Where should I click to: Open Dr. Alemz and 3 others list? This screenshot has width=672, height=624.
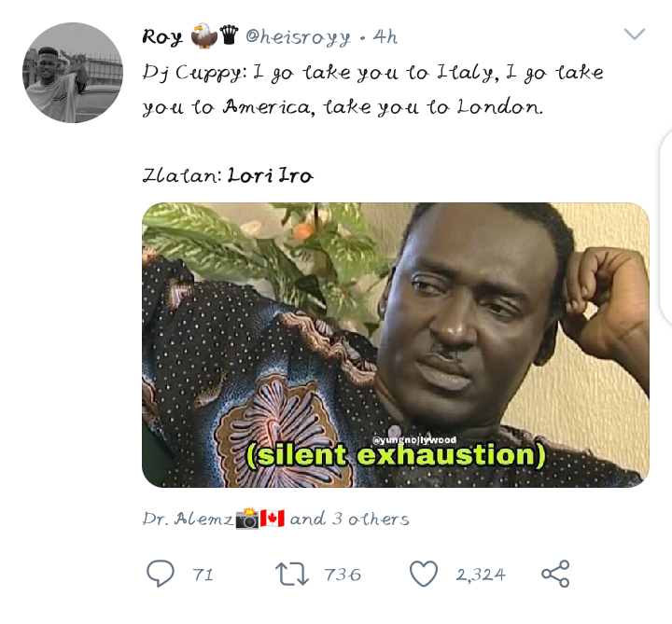tap(275, 519)
